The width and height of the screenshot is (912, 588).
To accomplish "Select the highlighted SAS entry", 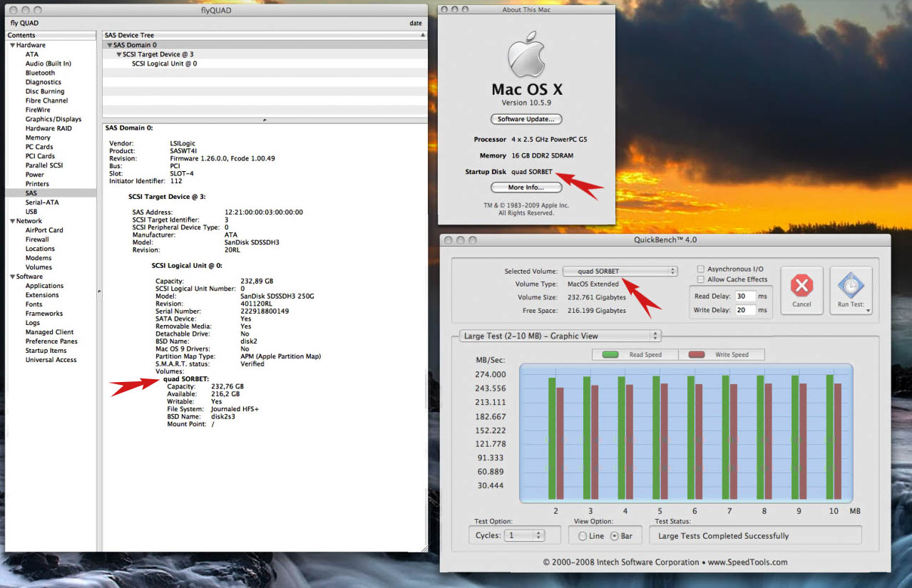I will coord(51,193).
